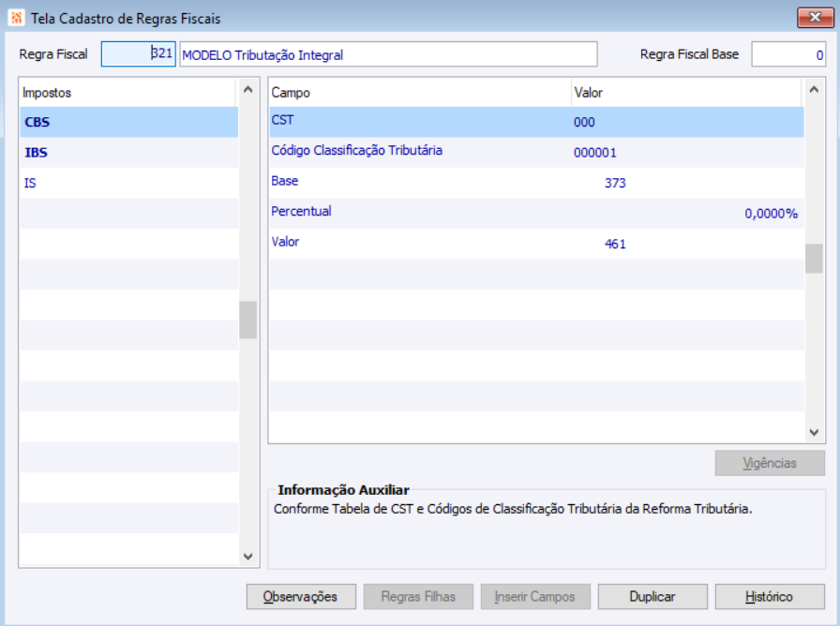Click the Inserir Campos button

click(535, 597)
